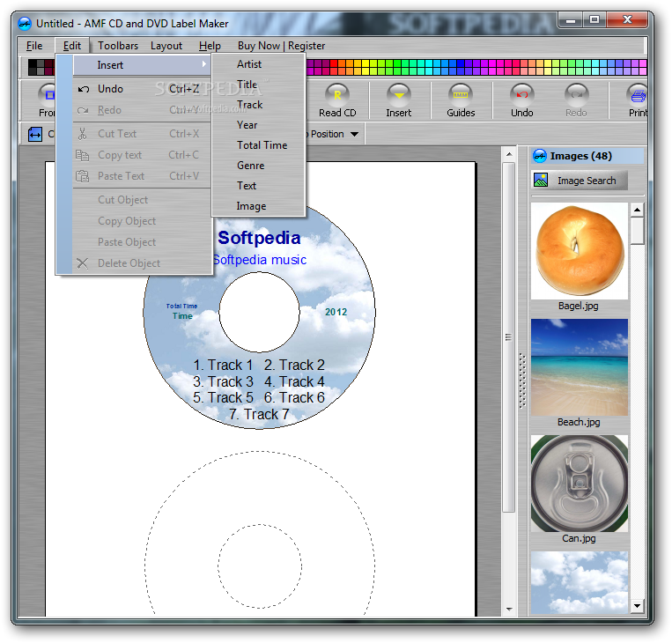This screenshot has width=672, height=643.
Task: Select the clouds thumbnail below Can.jpg
Action: [x=580, y=582]
